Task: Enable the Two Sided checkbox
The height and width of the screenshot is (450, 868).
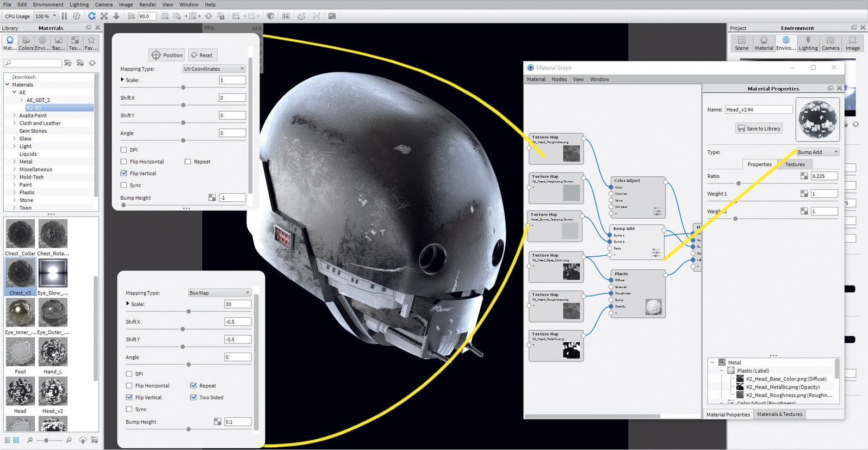Action: pos(194,398)
